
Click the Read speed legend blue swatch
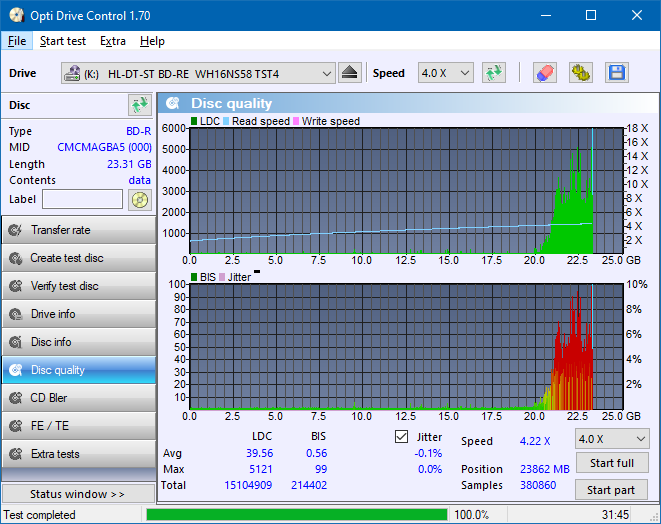click(x=226, y=121)
